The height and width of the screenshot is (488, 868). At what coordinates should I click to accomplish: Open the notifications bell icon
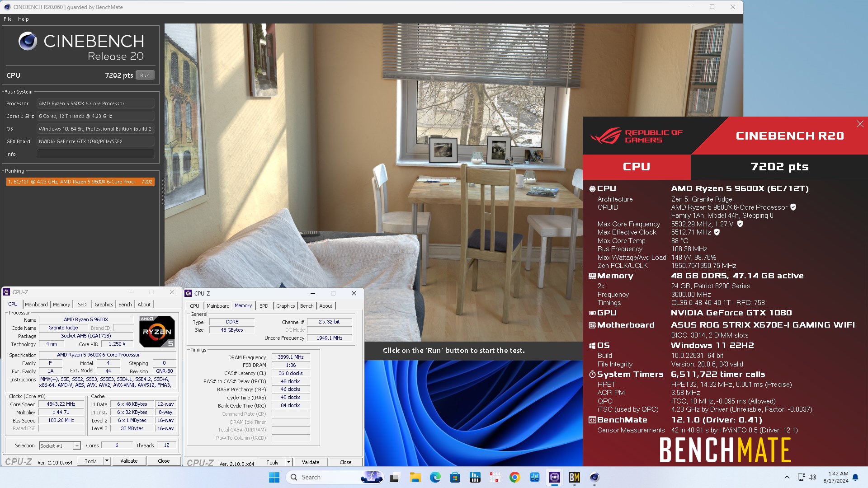click(x=855, y=477)
